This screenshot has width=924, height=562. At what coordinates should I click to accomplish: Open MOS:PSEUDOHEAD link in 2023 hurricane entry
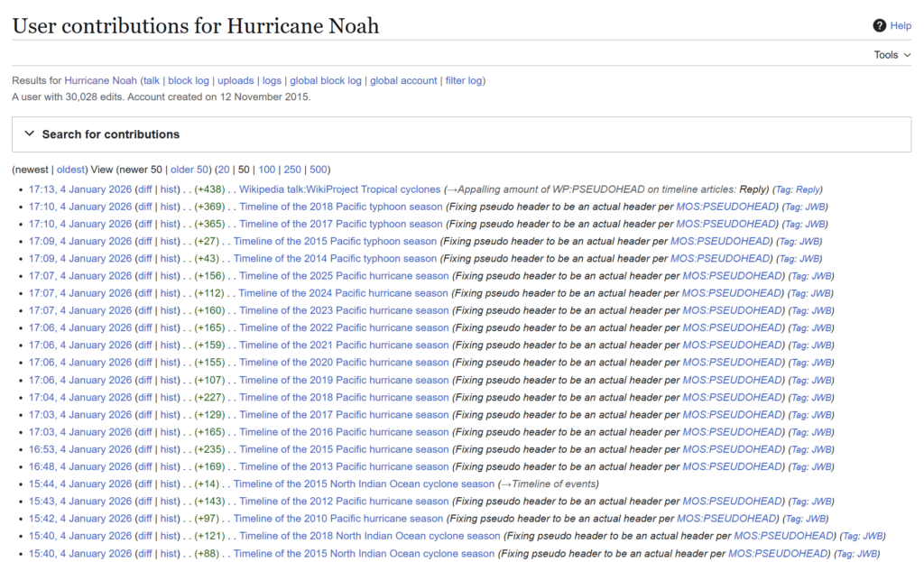pyautogui.click(x=730, y=310)
